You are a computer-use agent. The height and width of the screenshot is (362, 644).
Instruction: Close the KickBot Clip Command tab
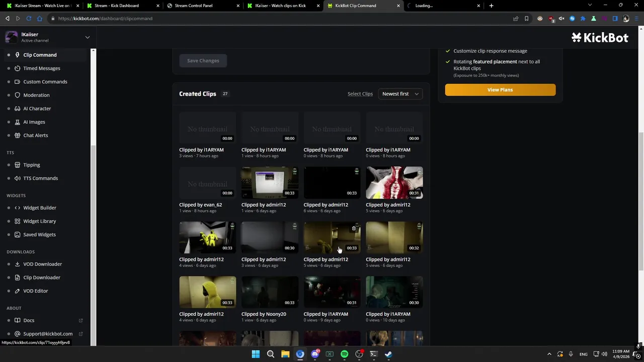point(398,6)
